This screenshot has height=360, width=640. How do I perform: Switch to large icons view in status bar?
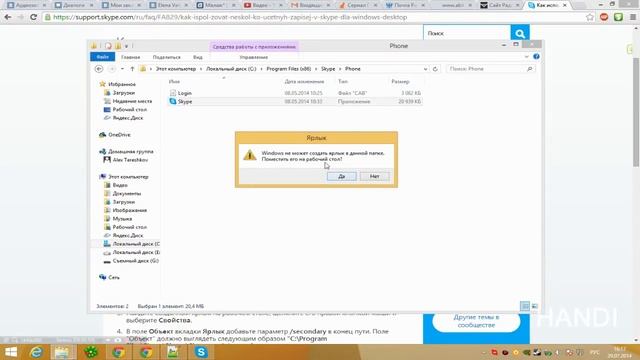(534, 306)
